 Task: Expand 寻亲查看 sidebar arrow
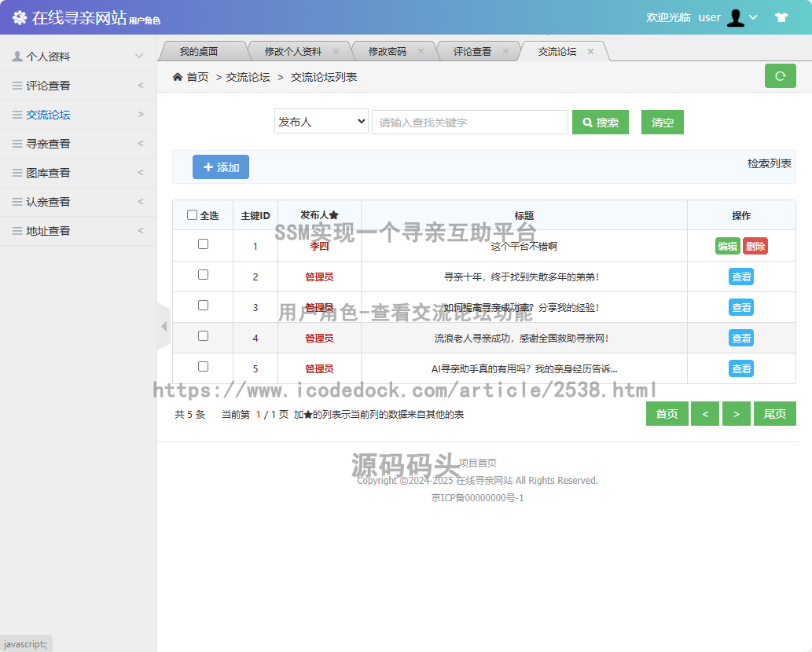(141, 143)
